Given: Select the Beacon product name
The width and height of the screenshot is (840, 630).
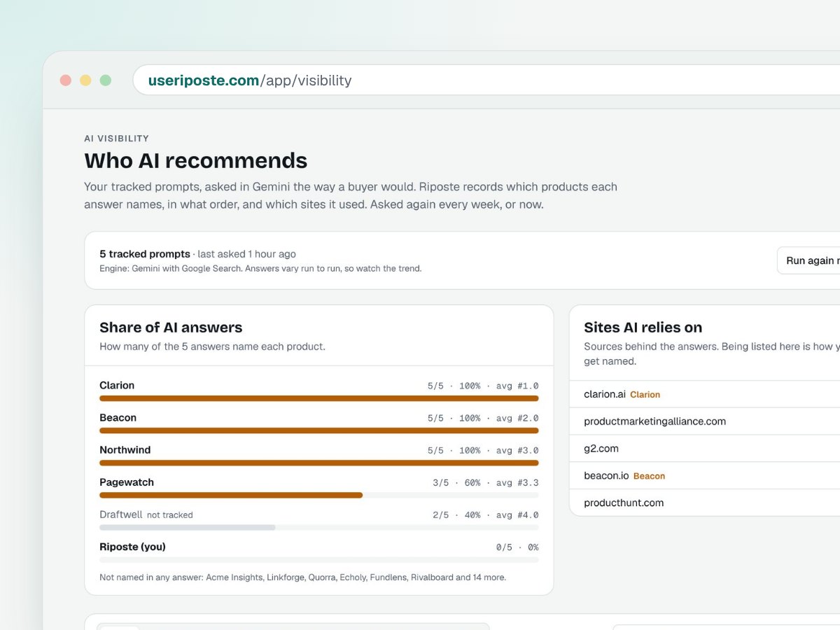Looking at the screenshot, I should 118,418.
